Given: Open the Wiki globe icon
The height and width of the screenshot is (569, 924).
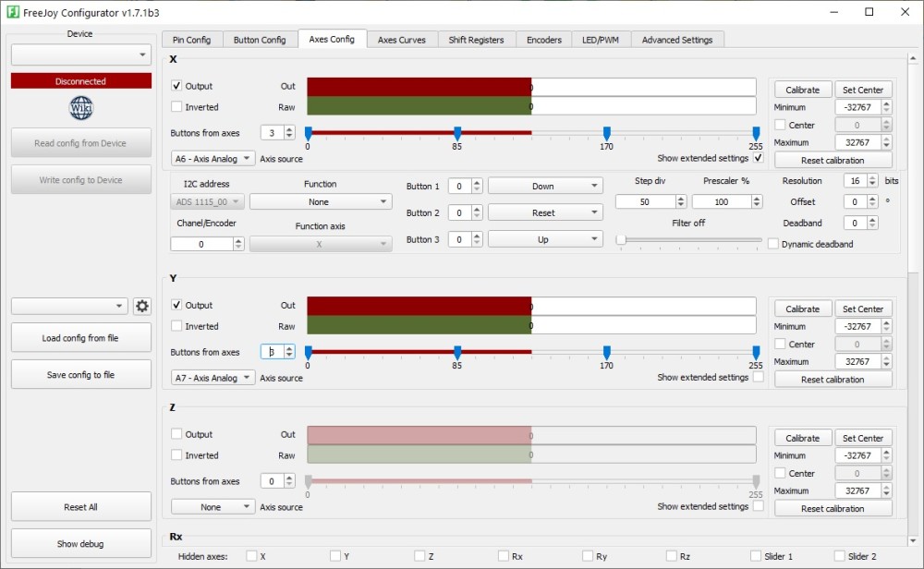Looking at the screenshot, I should [81, 108].
